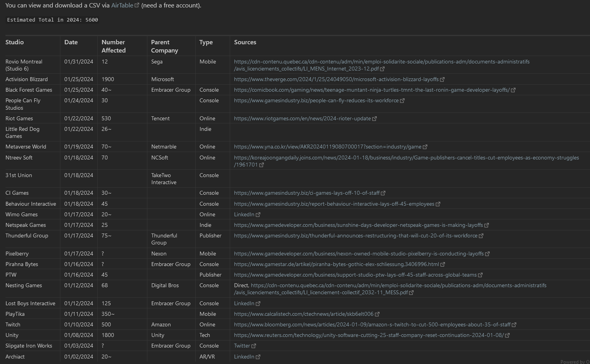The width and height of the screenshot is (590, 364).
Task: Open gamedeveloper.com Pixelberry layoffs link
Action: coord(359,254)
